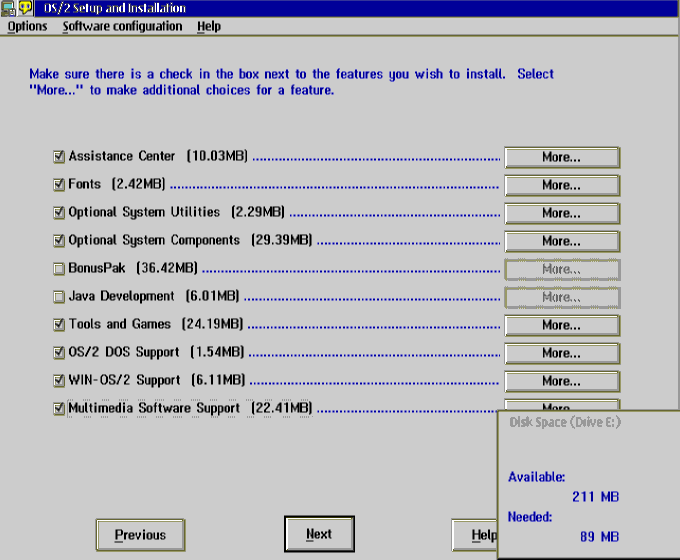
Task: Click the Assistance Center (10.03MB) label
Action: click(x=158, y=156)
